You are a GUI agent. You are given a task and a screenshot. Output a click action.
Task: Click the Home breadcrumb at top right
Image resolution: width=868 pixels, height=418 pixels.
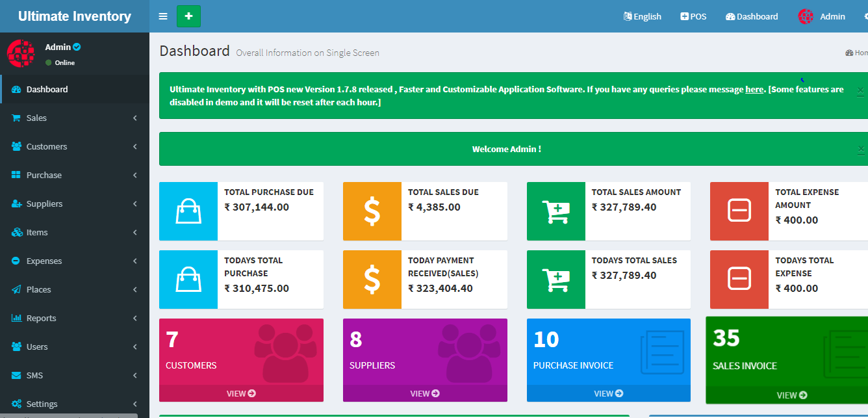857,53
